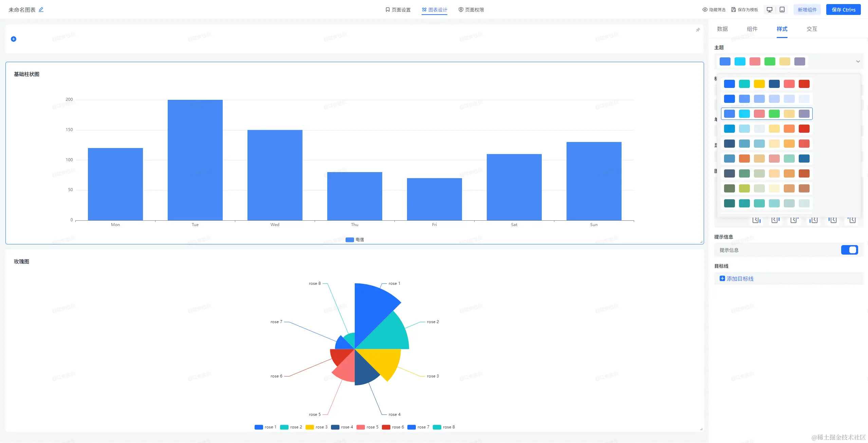Open the 页面权限 tab
Image resolution: width=868 pixels, height=443 pixels.
(x=471, y=10)
